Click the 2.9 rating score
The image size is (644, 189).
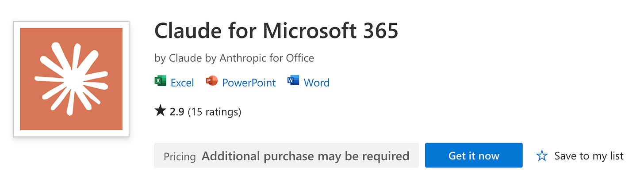(177, 112)
